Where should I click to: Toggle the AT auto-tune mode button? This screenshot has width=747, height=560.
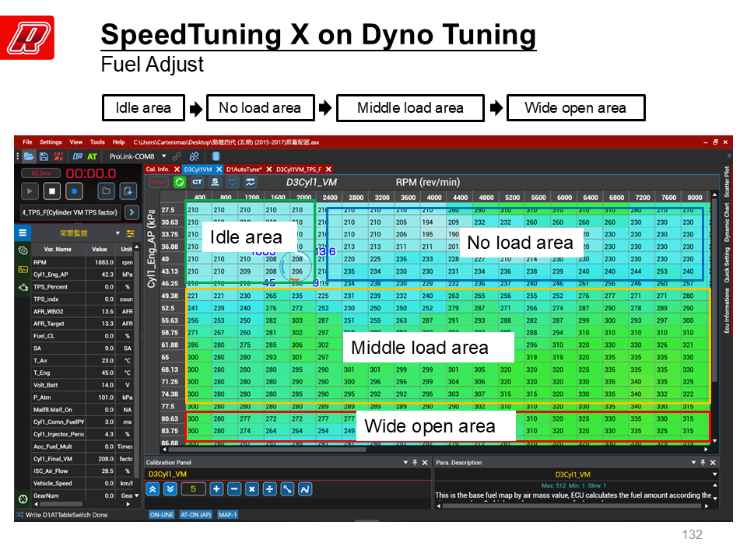coord(93,156)
